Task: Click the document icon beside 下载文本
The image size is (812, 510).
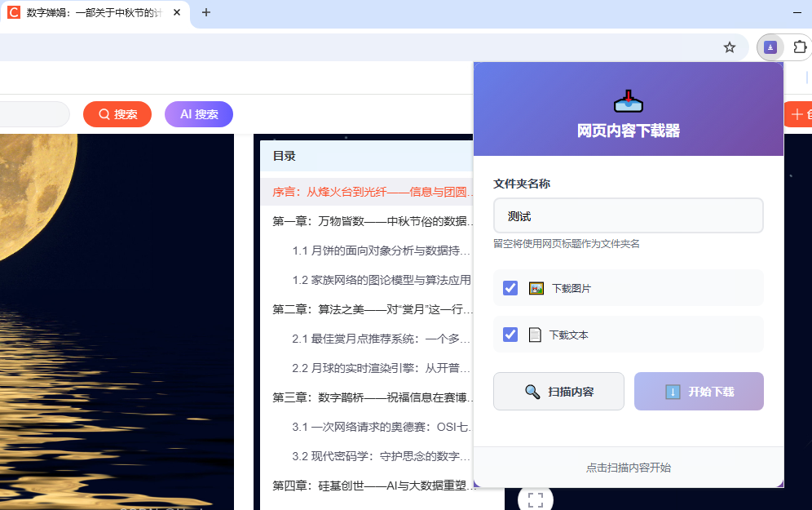Action: click(x=535, y=335)
